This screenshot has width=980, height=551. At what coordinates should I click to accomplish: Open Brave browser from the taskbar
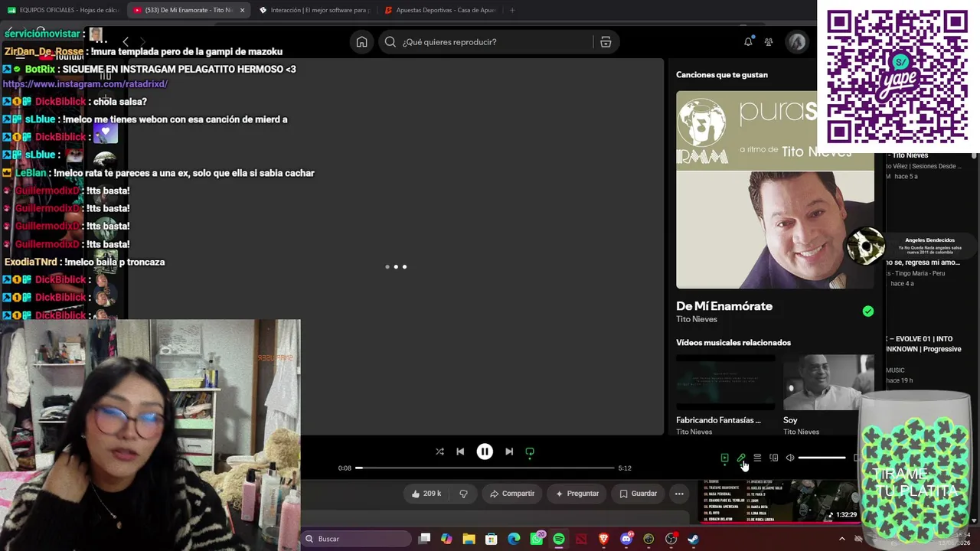(603, 539)
